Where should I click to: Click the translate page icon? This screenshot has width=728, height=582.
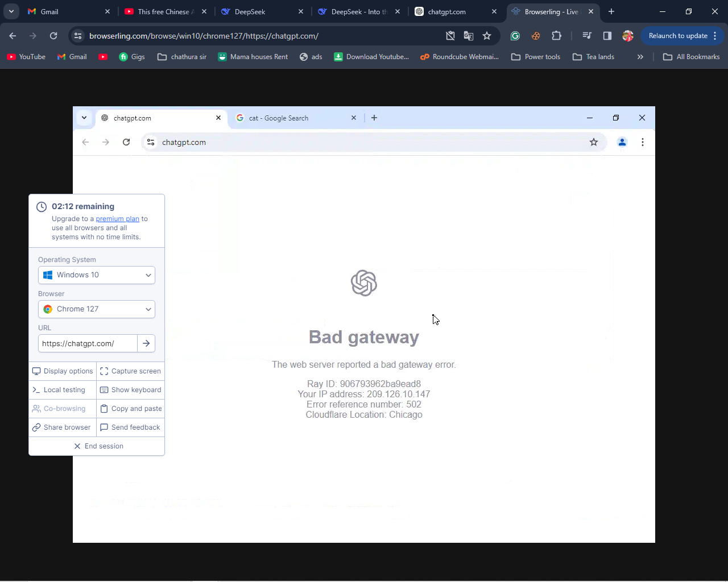click(469, 36)
